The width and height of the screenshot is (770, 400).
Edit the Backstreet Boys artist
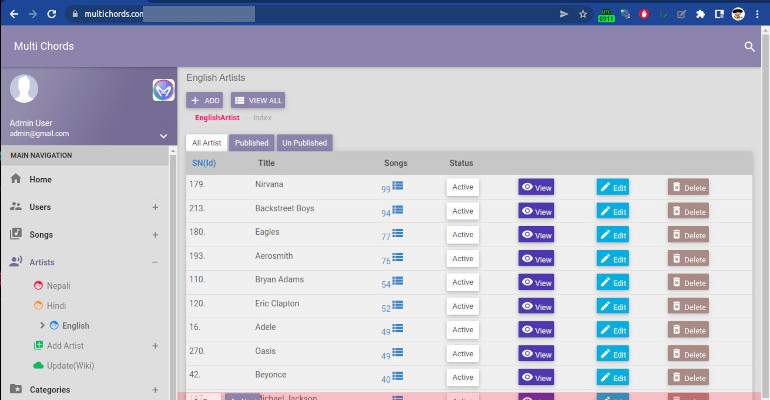[x=613, y=211]
